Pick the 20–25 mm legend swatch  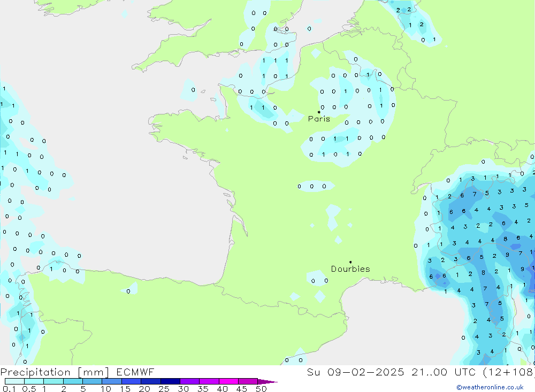tap(151, 381)
